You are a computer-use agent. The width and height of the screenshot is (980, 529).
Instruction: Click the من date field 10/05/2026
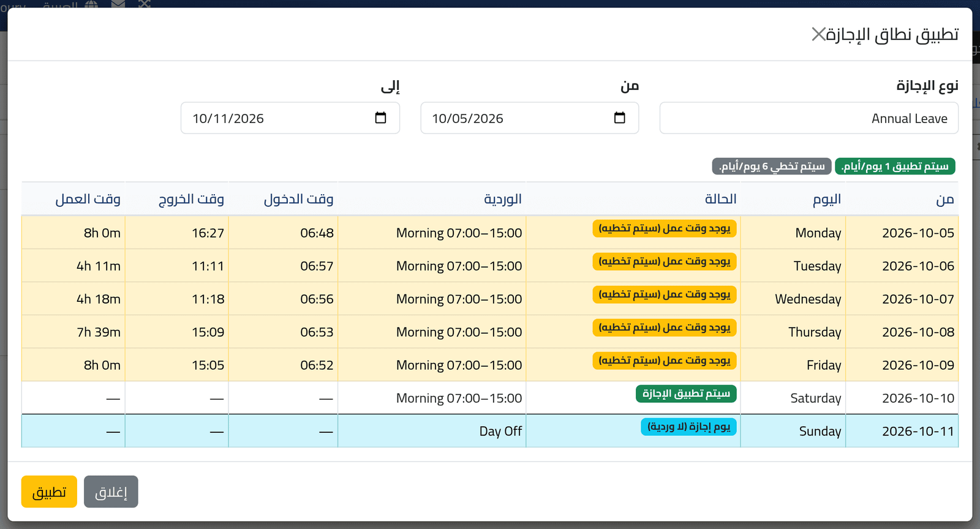[529, 118]
